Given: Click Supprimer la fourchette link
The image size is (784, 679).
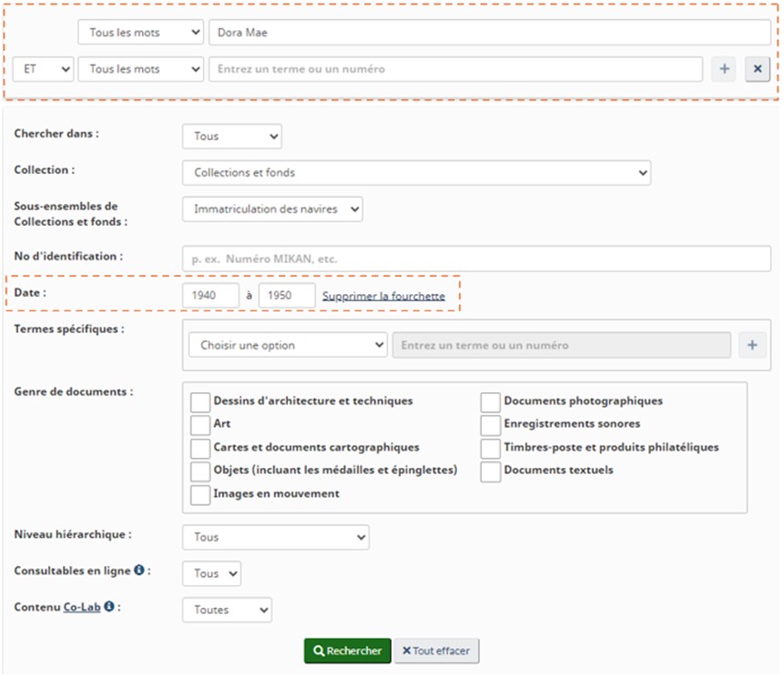Looking at the screenshot, I should pyautogui.click(x=383, y=296).
